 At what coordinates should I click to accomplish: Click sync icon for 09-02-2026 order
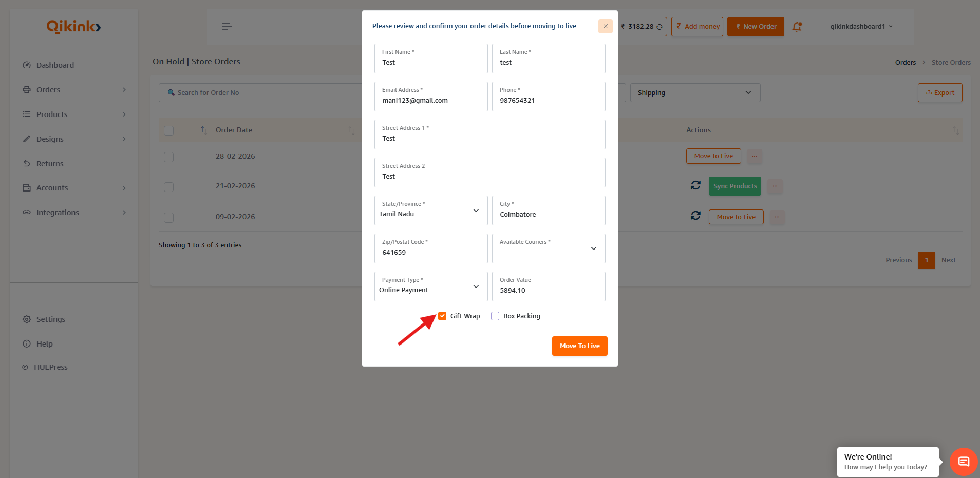695,216
